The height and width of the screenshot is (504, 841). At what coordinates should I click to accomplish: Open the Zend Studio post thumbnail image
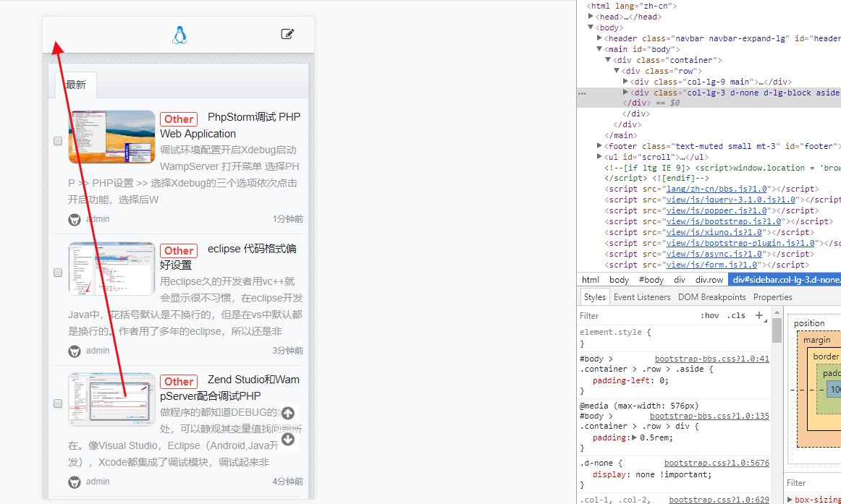(x=111, y=400)
